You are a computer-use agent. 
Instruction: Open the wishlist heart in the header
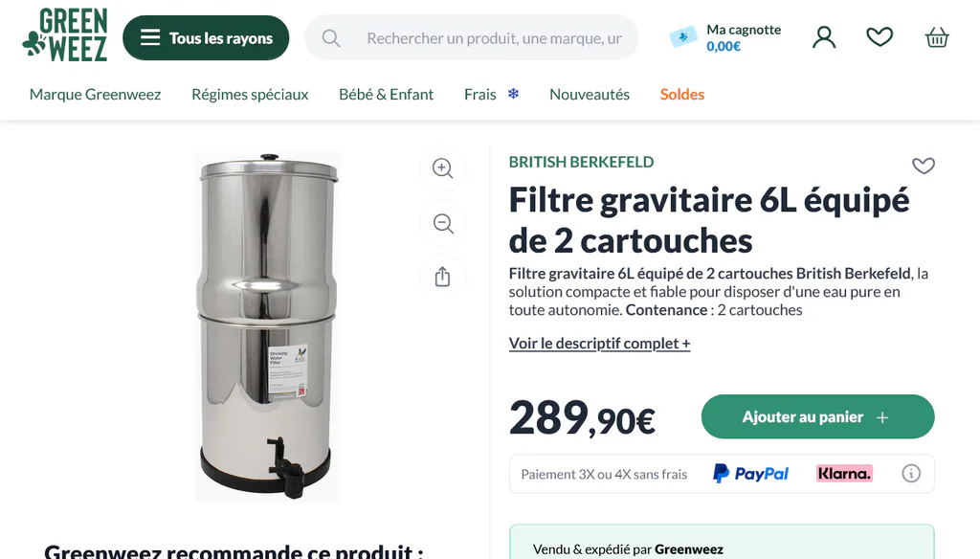(880, 37)
